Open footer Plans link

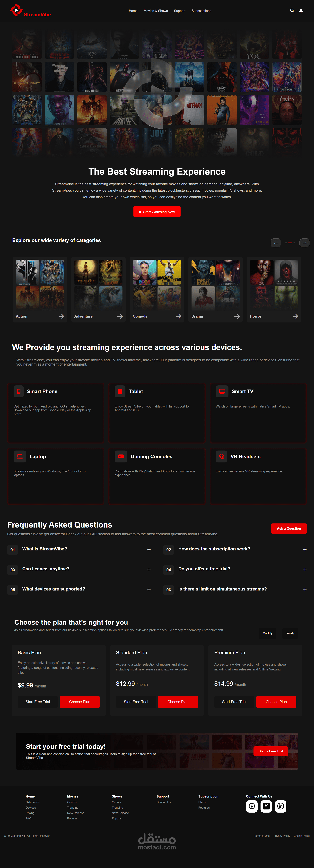202,802
